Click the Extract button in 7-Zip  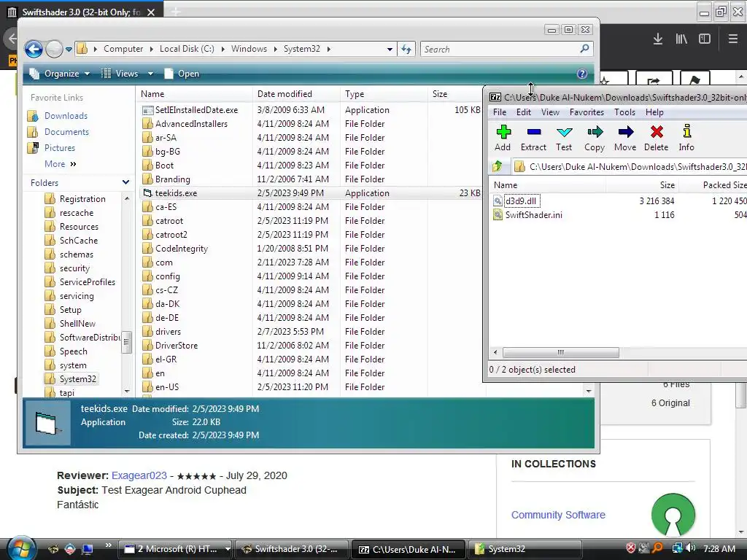(533, 138)
